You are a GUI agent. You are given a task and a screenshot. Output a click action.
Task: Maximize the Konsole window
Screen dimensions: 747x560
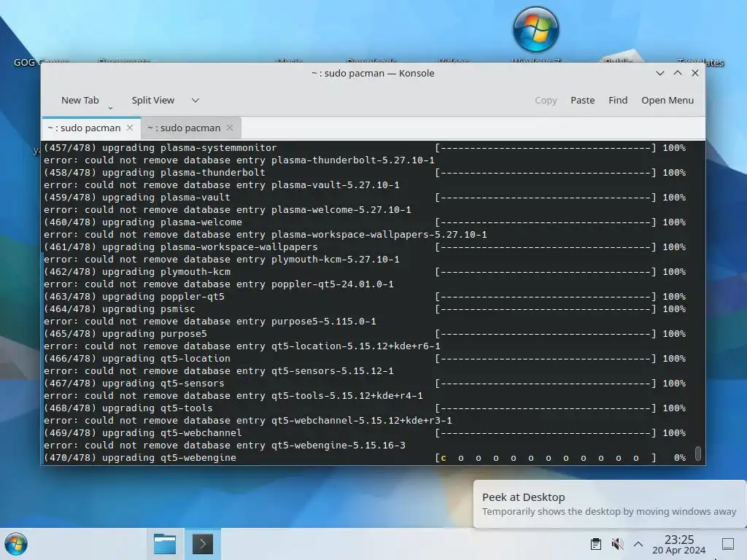click(x=678, y=73)
